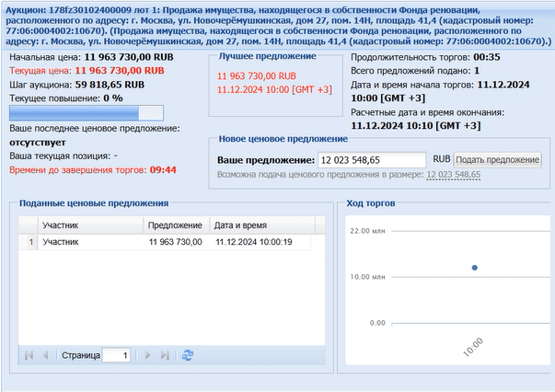Go to next page of bids
The width and height of the screenshot is (555, 392).
[x=147, y=355]
